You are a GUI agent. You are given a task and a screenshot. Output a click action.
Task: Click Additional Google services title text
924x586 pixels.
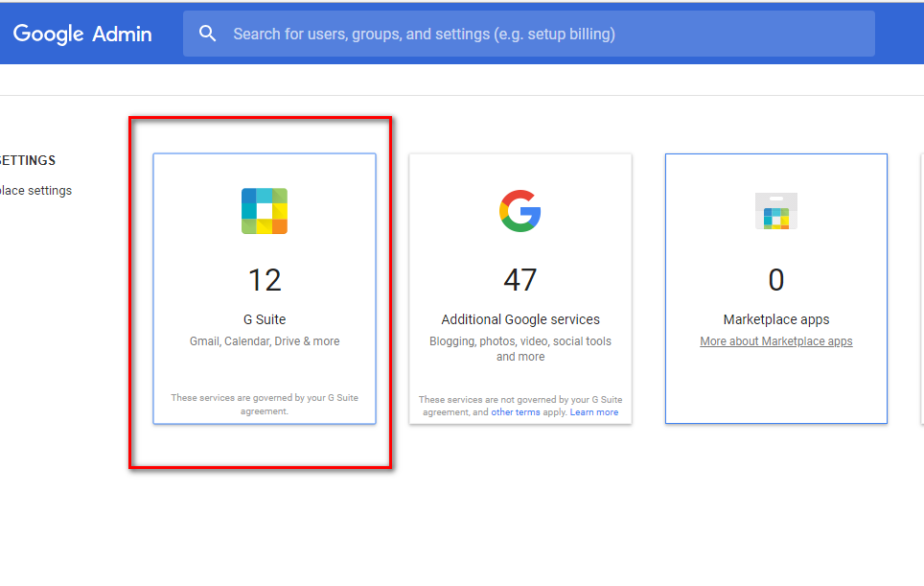(520, 319)
